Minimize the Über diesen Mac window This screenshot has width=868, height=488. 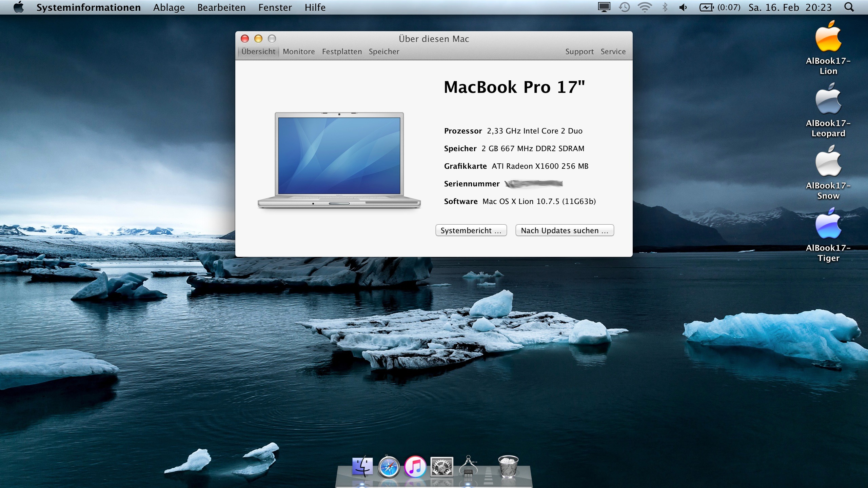click(x=258, y=39)
